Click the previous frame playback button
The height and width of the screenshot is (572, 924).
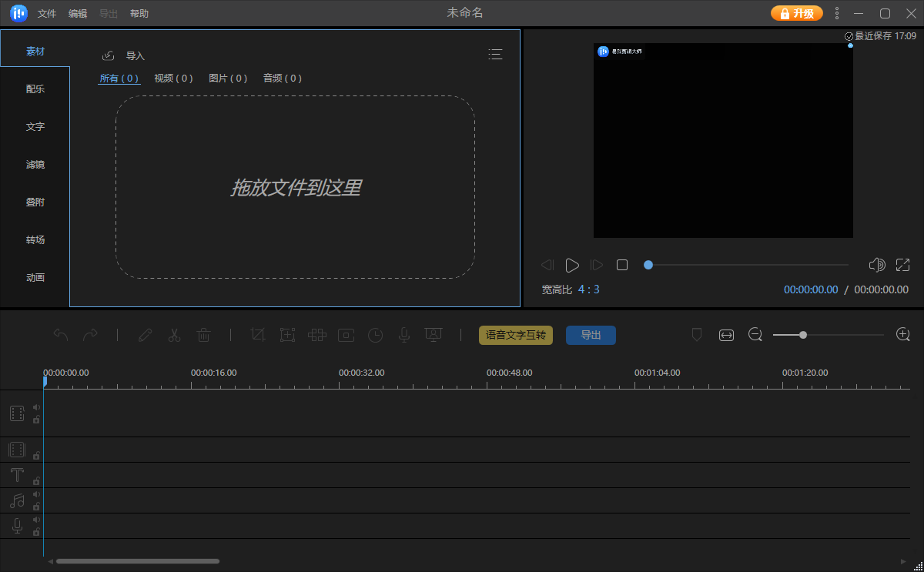point(547,265)
